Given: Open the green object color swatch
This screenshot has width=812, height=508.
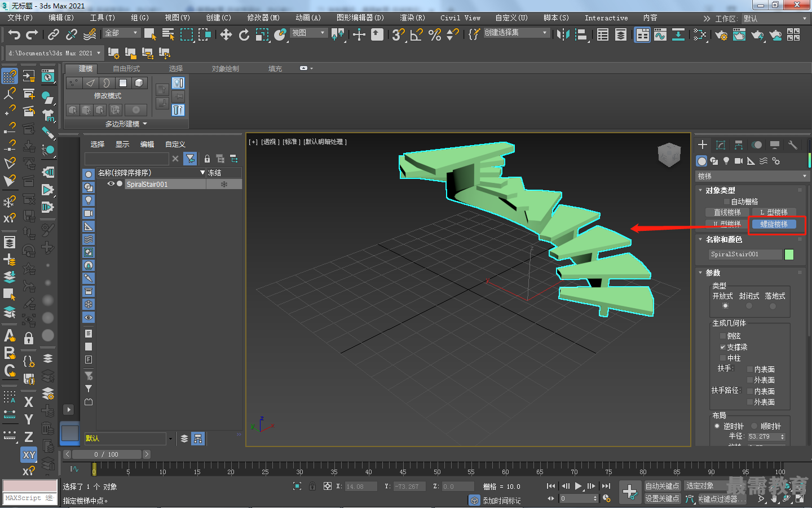Looking at the screenshot, I should [x=789, y=255].
